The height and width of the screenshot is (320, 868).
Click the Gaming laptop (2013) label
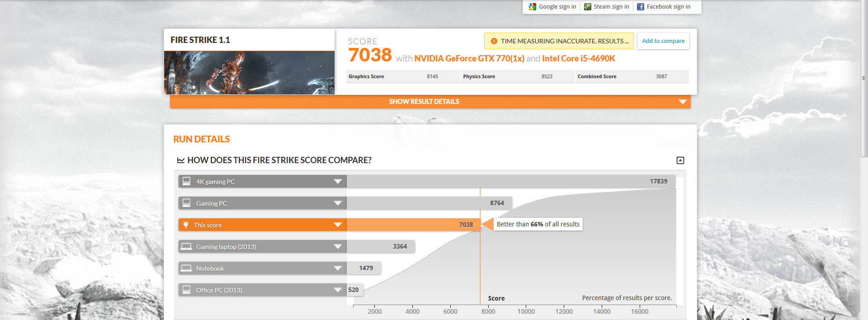point(226,247)
